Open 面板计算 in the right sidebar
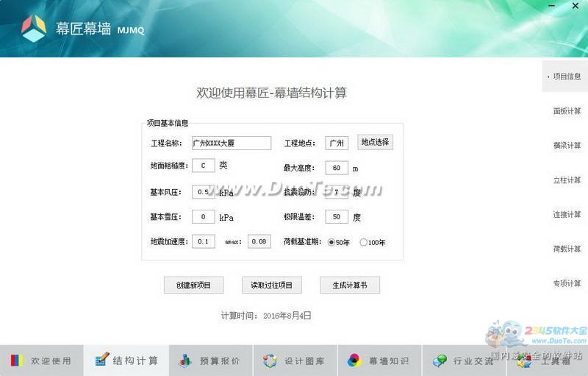This screenshot has height=376, width=588. [x=567, y=110]
